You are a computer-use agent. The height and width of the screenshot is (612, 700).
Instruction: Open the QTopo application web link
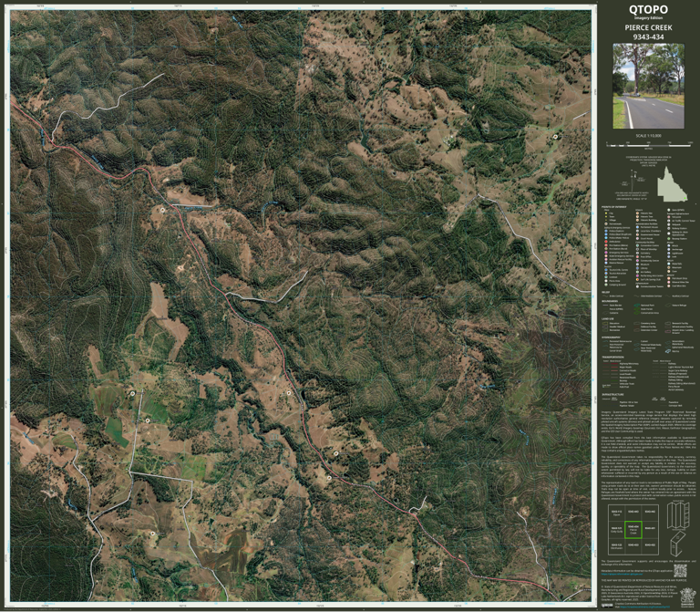tap(622, 574)
